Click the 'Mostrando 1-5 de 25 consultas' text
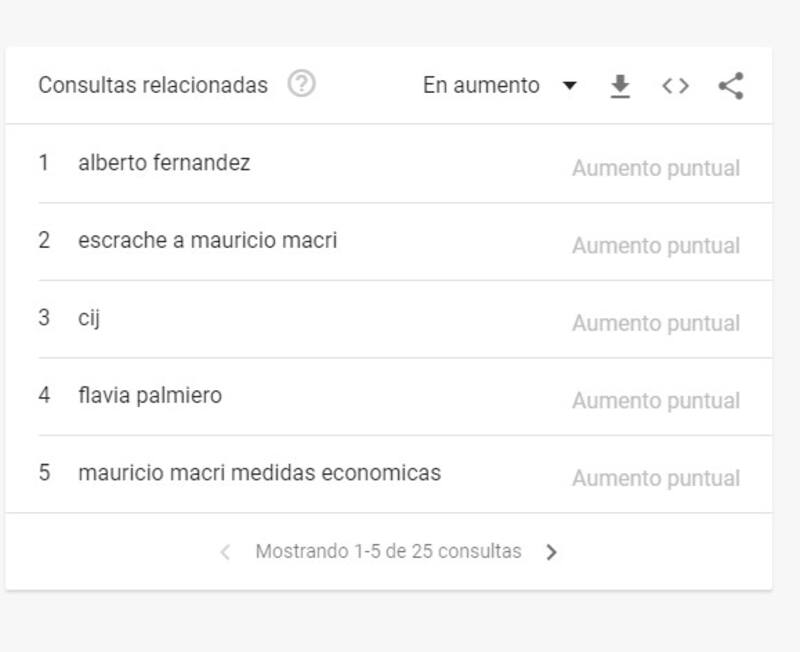The height and width of the screenshot is (652, 800). click(x=388, y=551)
